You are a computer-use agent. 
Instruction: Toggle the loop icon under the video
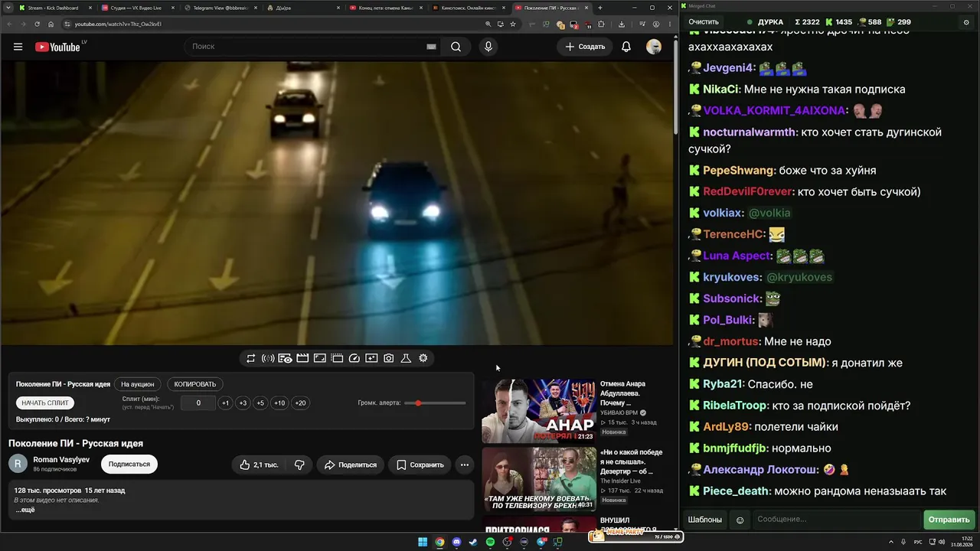point(250,358)
